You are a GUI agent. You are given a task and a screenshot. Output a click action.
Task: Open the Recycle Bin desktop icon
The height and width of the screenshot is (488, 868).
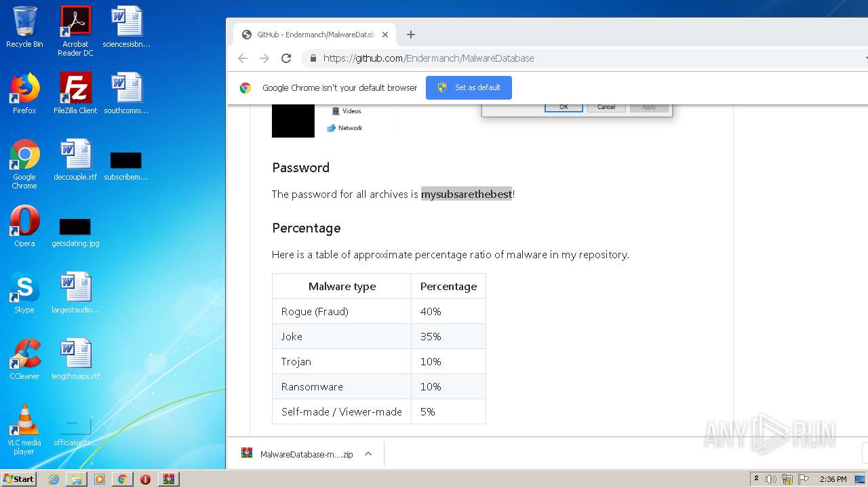pyautogui.click(x=24, y=28)
